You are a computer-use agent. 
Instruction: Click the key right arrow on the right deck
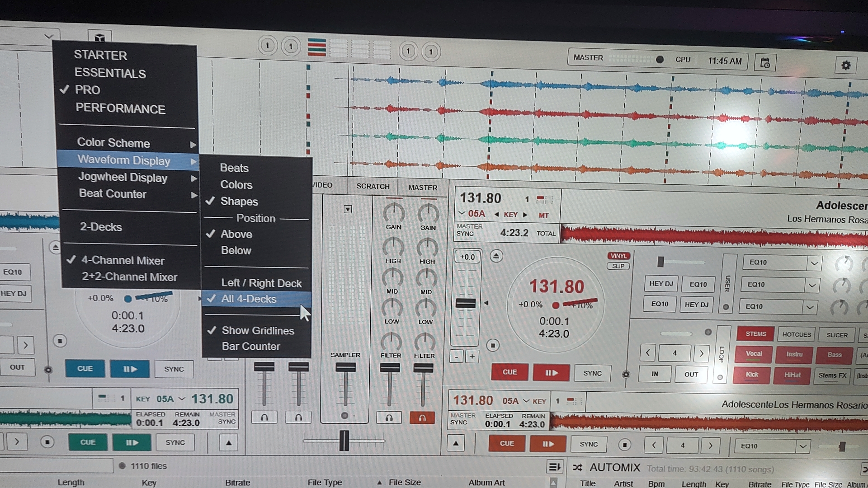point(525,215)
